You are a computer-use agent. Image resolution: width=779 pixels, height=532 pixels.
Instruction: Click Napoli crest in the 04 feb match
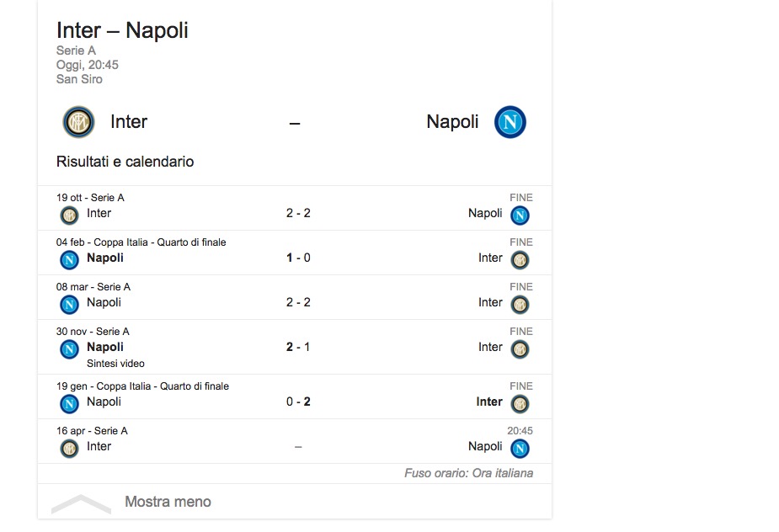[69, 259]
